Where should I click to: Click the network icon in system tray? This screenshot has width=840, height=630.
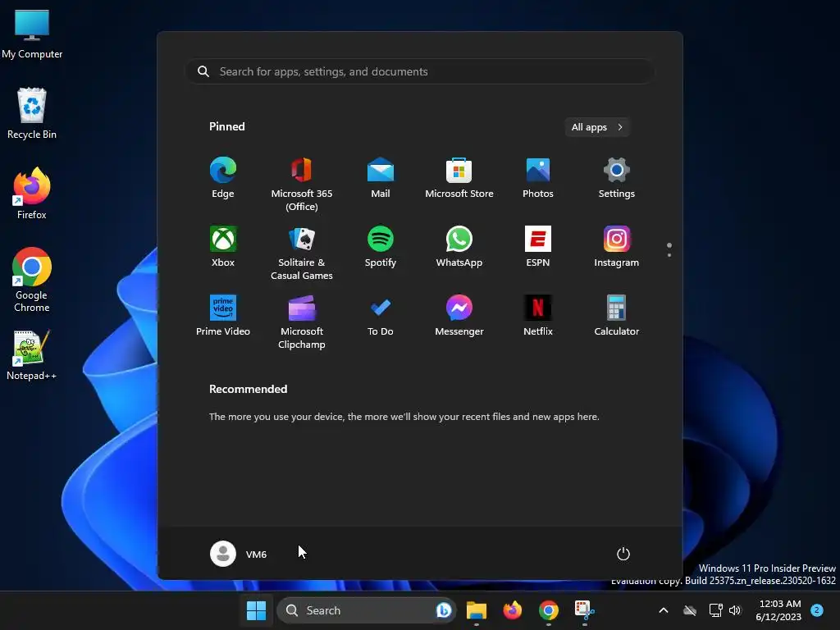(715, 610)
